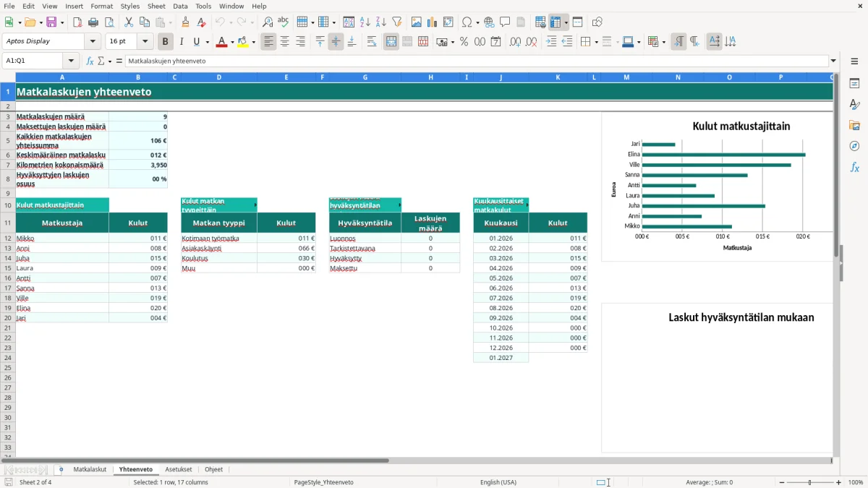Toggle Merge and Center Cells
This screenshot has height=488, width=868.
point(391,42)
